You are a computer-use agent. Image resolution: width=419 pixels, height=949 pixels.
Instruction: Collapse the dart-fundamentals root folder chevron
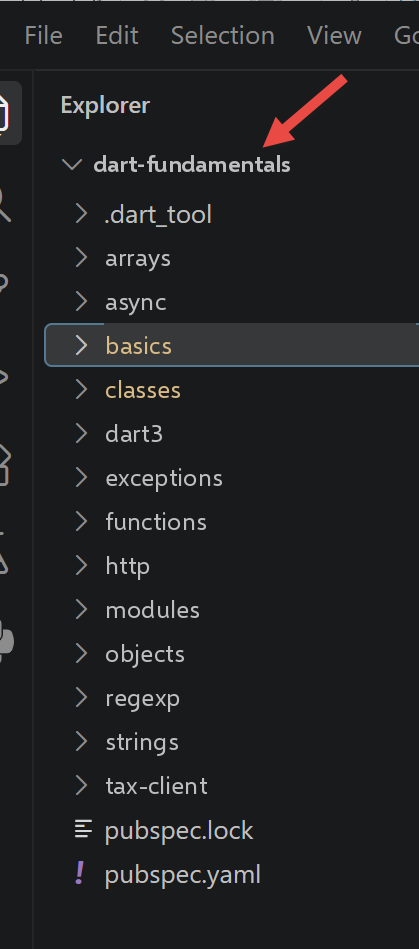click(72, 165)
